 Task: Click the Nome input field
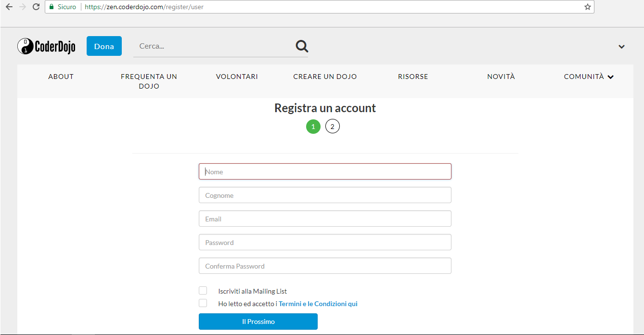(325, 171)
